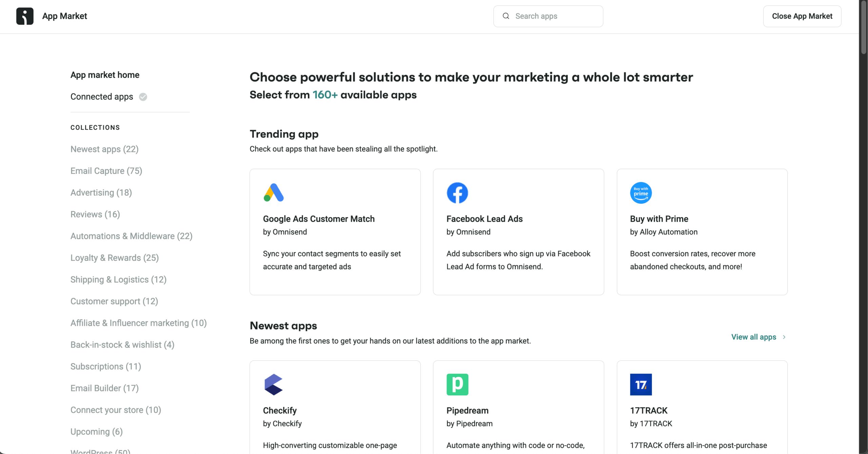Open Checkify app title

pyautogui.click(x=280, y=411)
